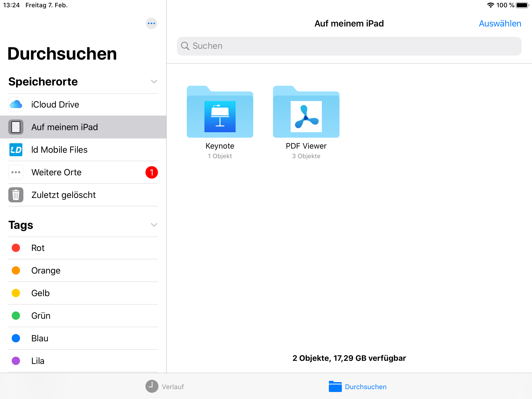Tap the Auf meinem iPad title
Screen dimensions: 532x399
(x=349, y=23)
